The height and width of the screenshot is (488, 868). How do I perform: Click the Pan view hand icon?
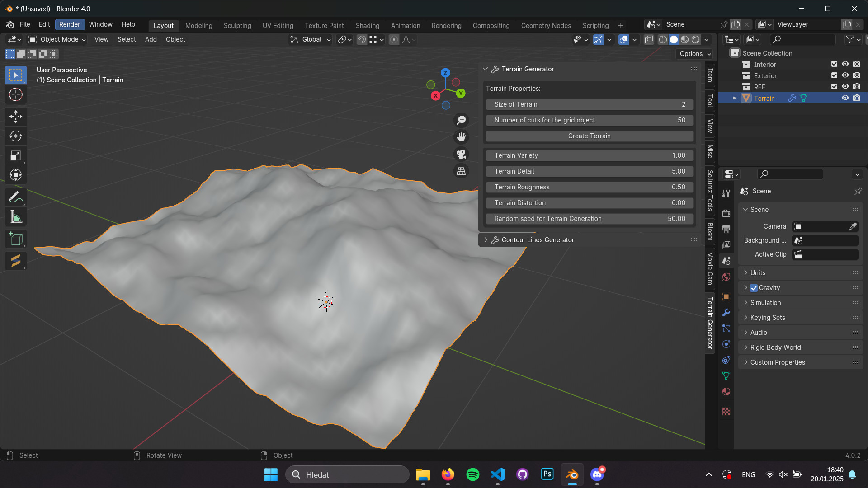tap(461, 137)
